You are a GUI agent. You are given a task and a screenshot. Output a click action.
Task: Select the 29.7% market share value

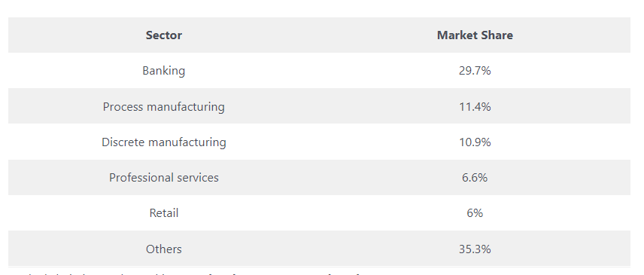click(475, 71)
